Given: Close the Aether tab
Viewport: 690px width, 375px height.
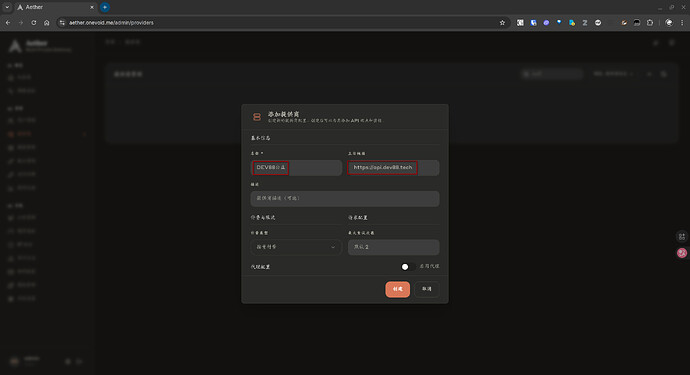Looking at the screenshot, I should tap(92, 7).
